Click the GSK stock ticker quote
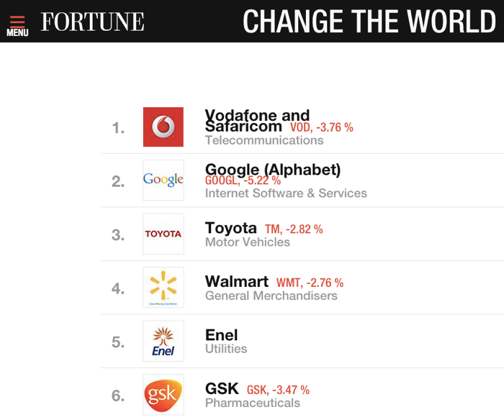Screen dimensions: 504x420 (278, 390)
